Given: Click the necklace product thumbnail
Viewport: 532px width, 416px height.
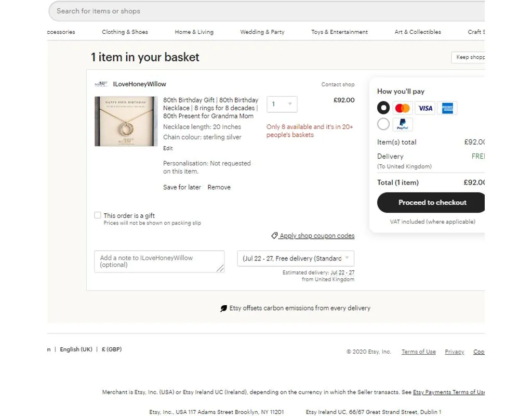Looking at the screenshot, I should pyautogui.click(x=126, y=121).
